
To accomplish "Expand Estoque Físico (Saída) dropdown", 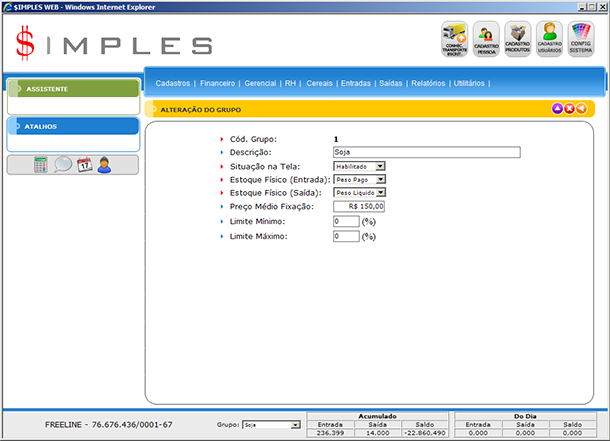I will 381,193.
